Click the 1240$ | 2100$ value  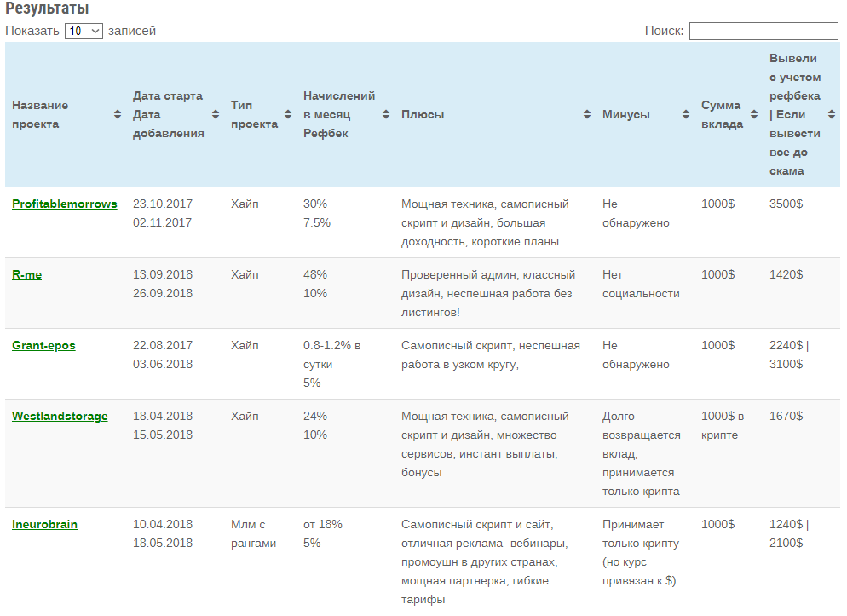coord(789,534)
